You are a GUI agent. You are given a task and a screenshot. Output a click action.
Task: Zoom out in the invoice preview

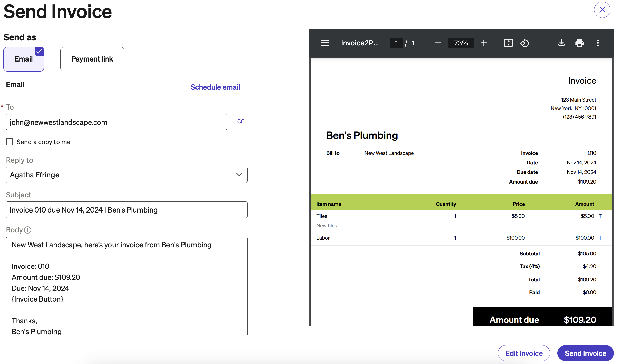click(x=438, y=43)
